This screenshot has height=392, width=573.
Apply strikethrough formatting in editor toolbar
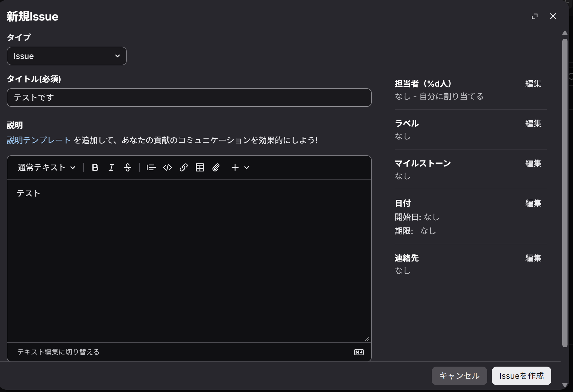pyautogui.click(x=127, y=167)
